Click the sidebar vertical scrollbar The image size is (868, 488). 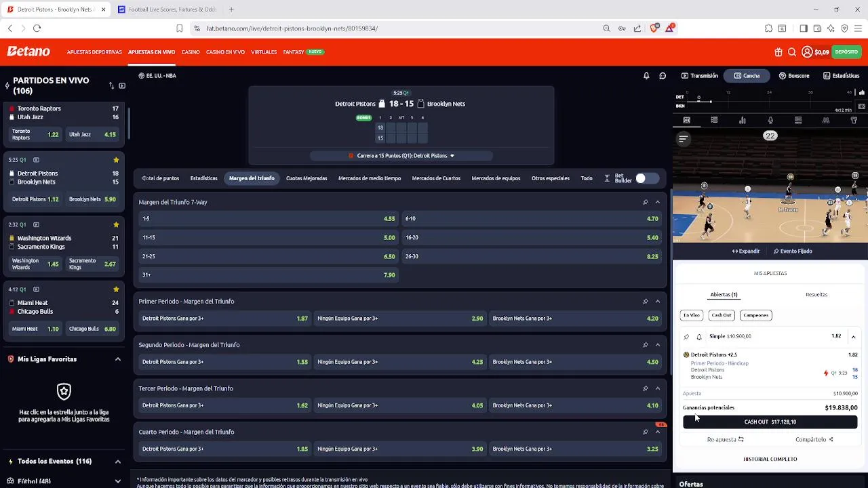pyautogui.click(x=128, y=122)
